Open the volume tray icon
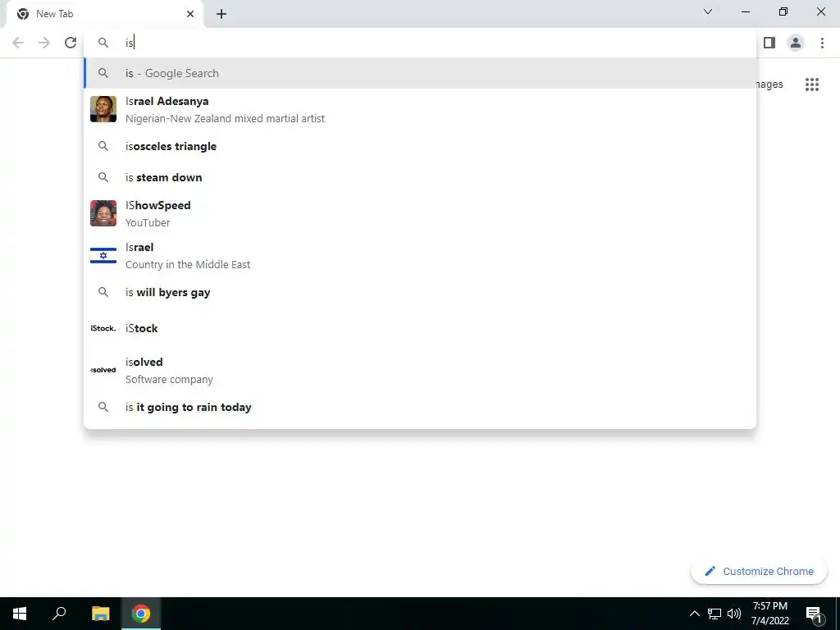Image resolution: width=840 pixels, height=630 pixels. tap(734, 614)
